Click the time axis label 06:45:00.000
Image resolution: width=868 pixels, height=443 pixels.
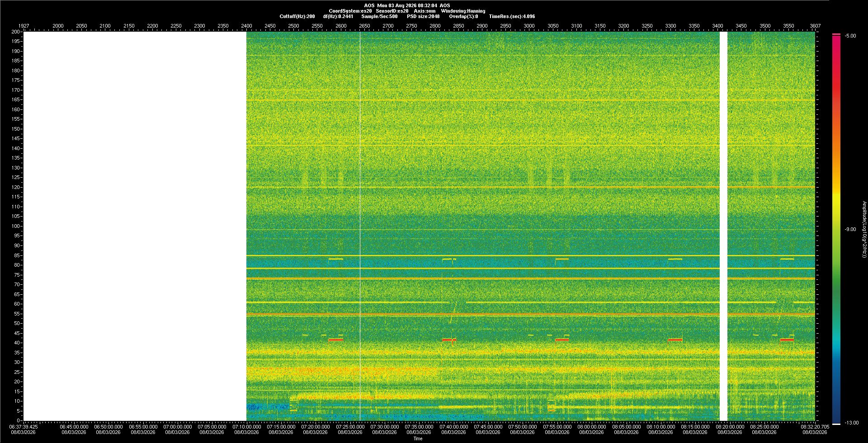pos(74,427)
